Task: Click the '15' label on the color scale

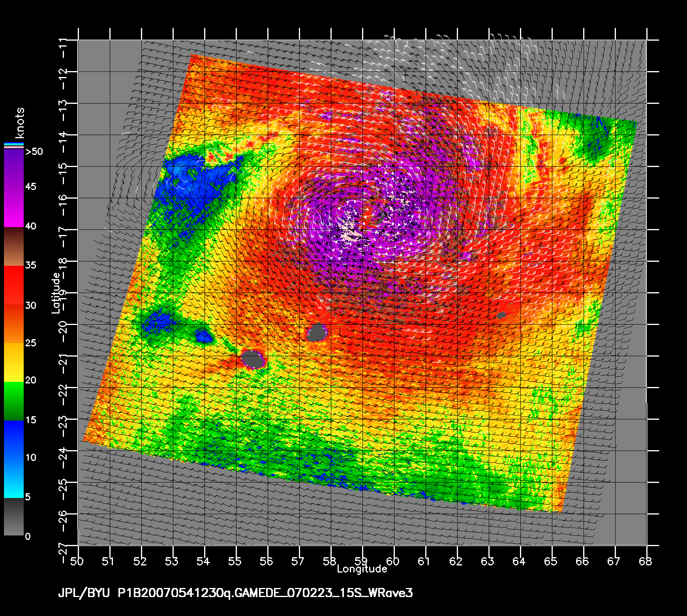Action: coord(31,420)
